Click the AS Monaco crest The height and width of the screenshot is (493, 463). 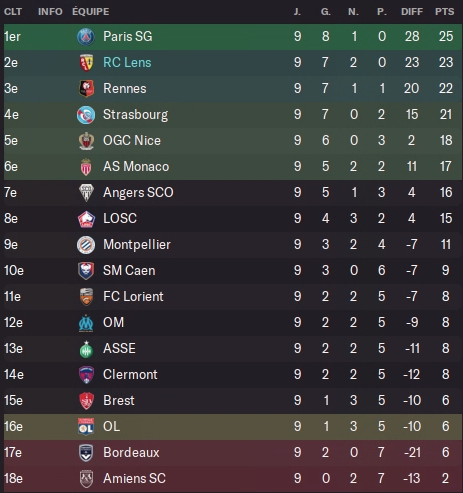tap(86, 167)
